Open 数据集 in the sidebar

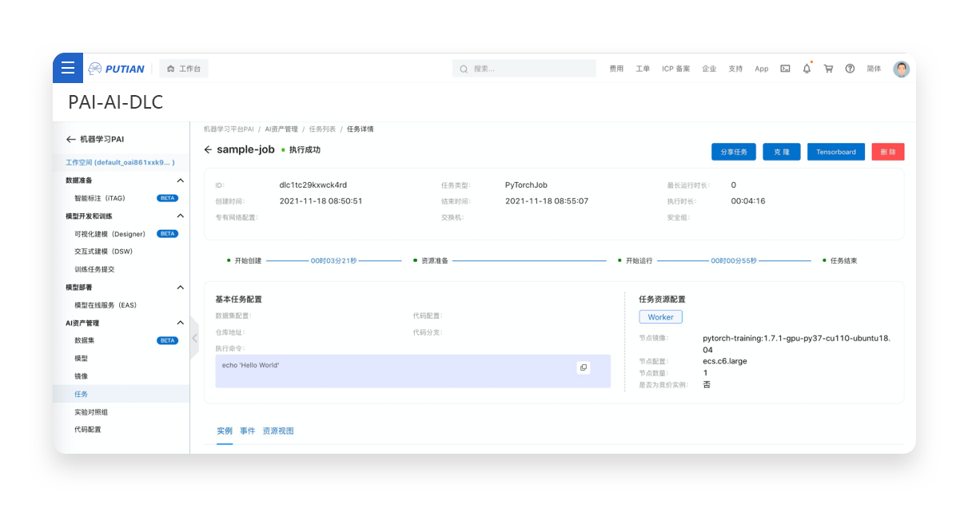point(86,340)
